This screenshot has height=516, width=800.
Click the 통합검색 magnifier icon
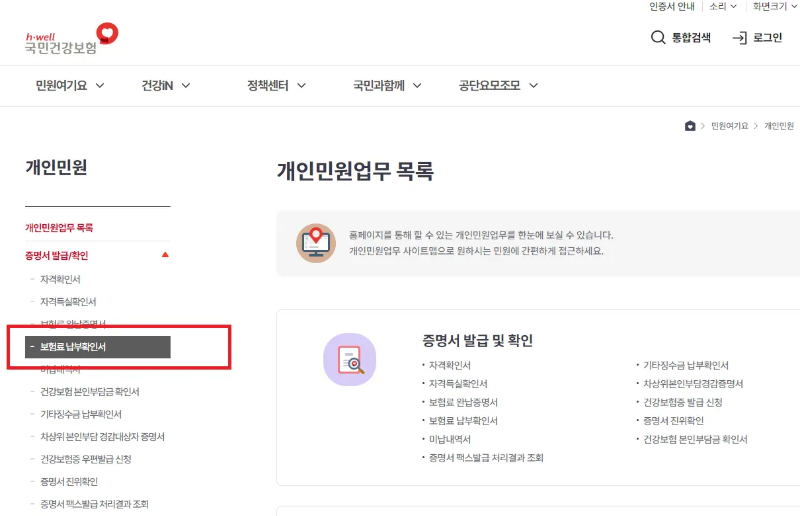[x=658, y=37]
